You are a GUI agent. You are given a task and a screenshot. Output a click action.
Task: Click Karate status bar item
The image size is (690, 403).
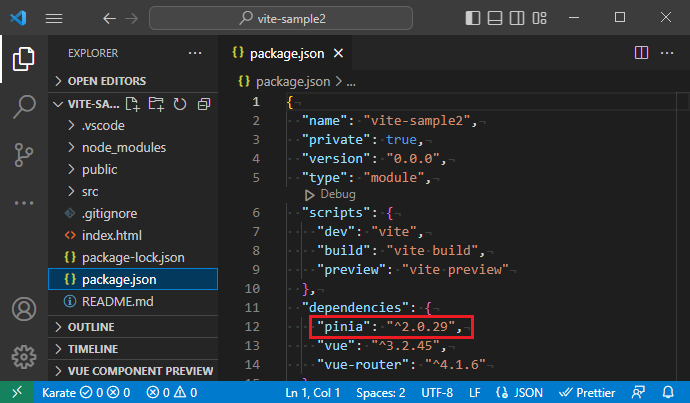pos(86,392)
